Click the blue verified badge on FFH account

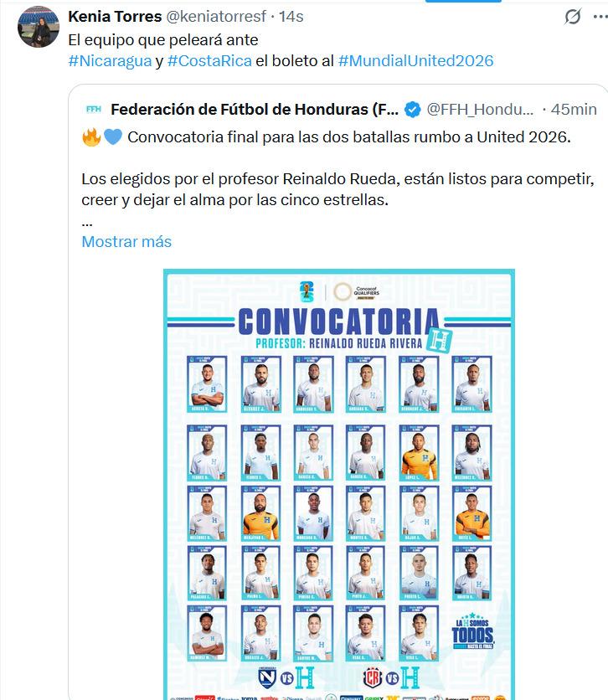coord(413,109)
